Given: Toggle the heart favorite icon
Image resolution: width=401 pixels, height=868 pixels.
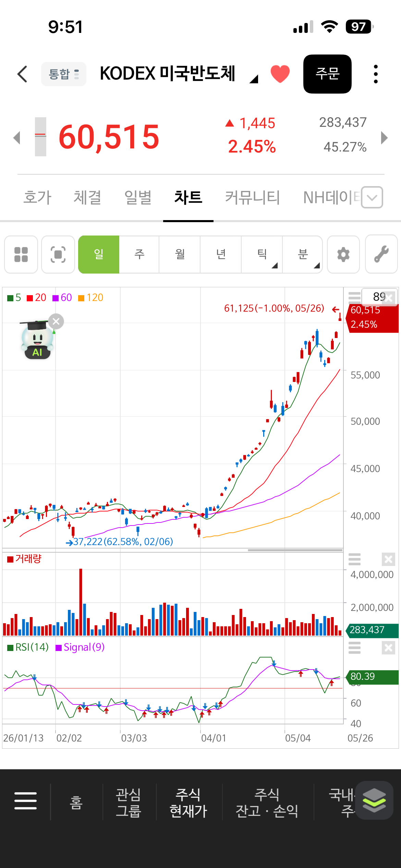Looking at the screenshot, I should point(280,74).
